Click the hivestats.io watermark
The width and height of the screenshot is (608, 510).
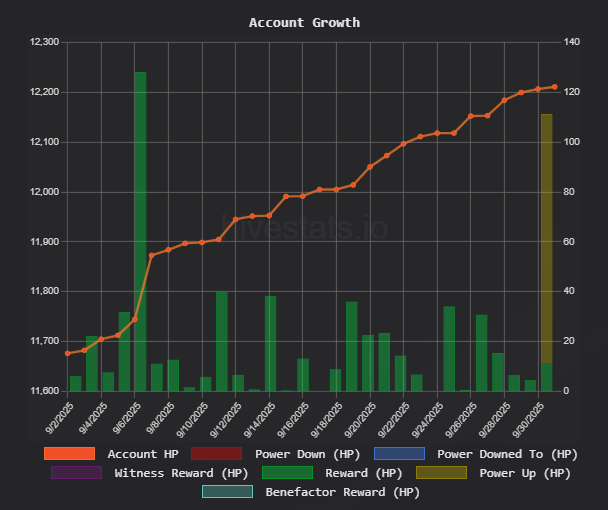(304, 225)
